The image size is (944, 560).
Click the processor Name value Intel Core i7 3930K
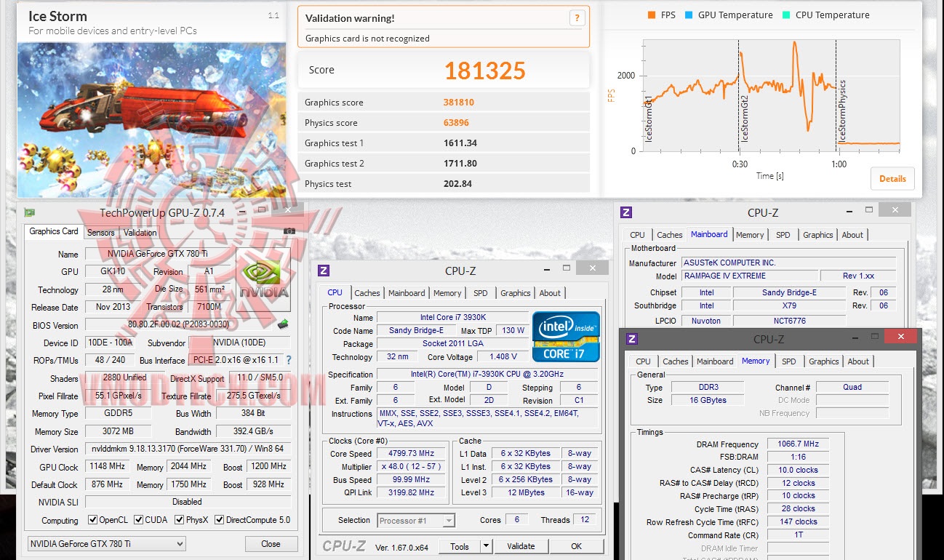pyautogui.click(x=452, y=318)
